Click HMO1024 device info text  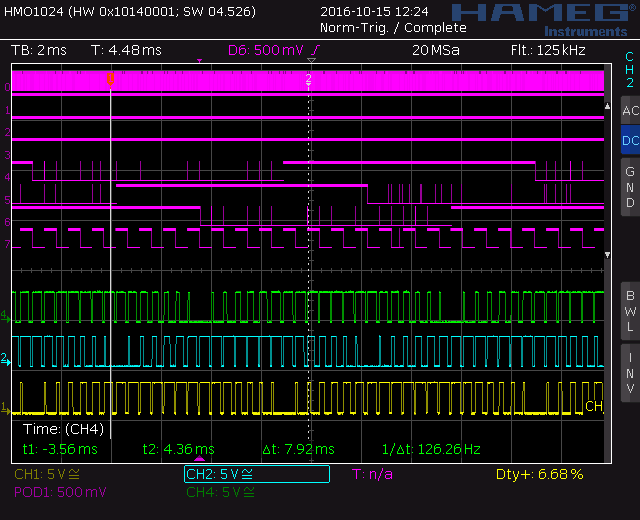point(130,11)
